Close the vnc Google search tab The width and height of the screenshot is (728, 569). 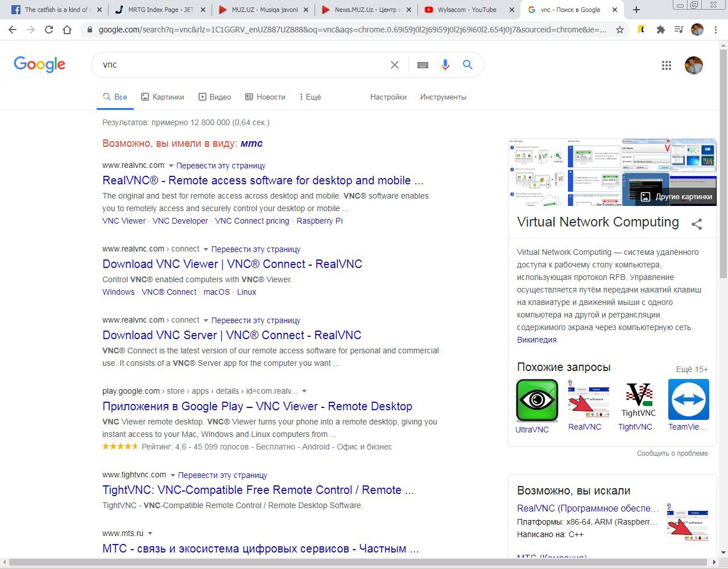tap(614, 10)
